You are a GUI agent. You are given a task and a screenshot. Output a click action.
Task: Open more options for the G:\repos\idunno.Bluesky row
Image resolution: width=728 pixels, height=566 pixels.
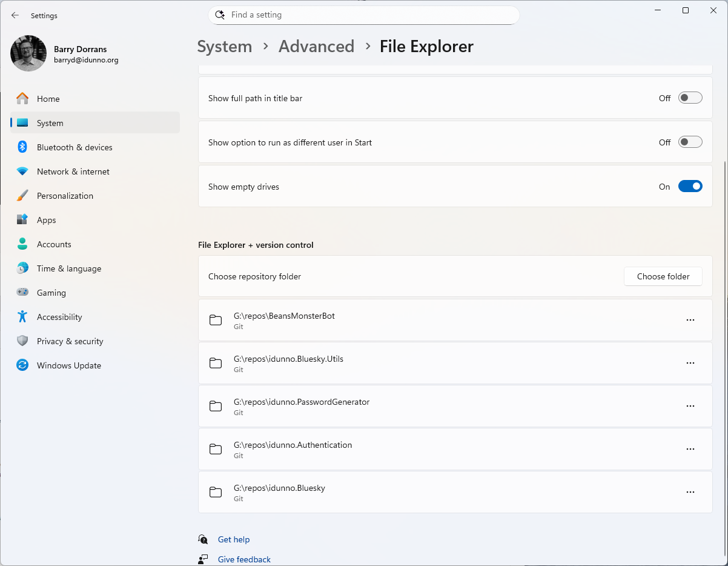point(690,492)
